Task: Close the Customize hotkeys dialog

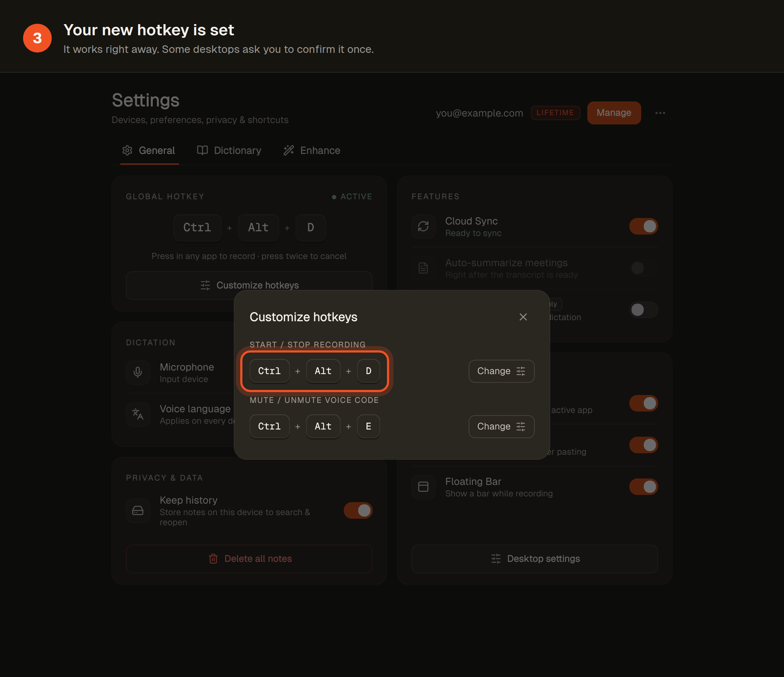Action: coord(523,317)
